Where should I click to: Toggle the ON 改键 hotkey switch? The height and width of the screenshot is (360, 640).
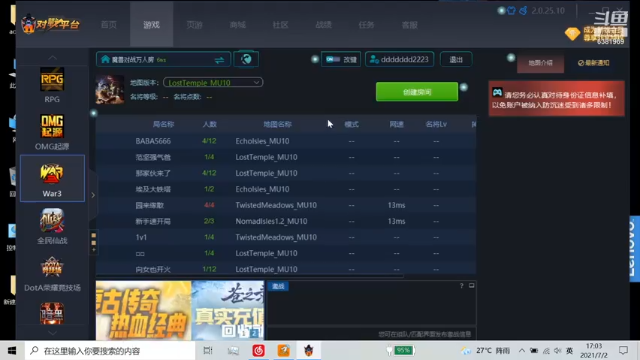(x=341, y=60)
